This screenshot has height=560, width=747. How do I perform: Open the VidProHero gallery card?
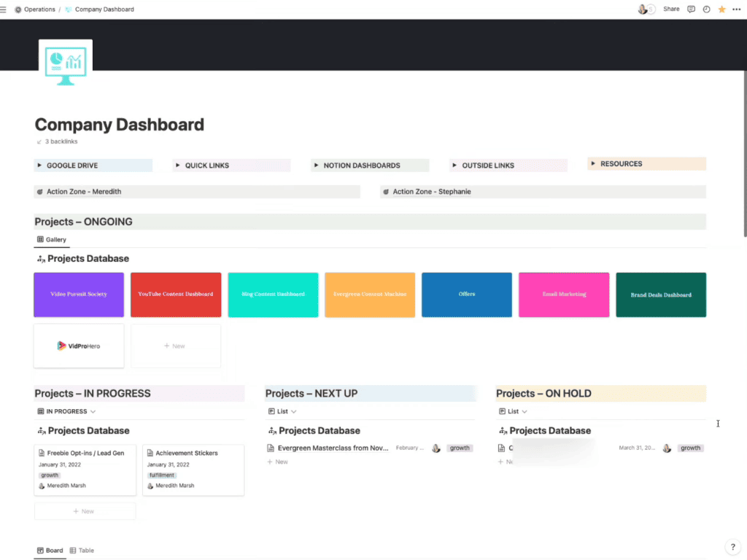coord(79,346)
